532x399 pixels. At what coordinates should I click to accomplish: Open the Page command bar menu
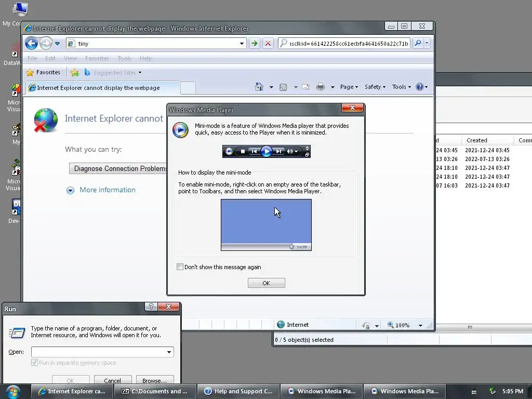349,87
